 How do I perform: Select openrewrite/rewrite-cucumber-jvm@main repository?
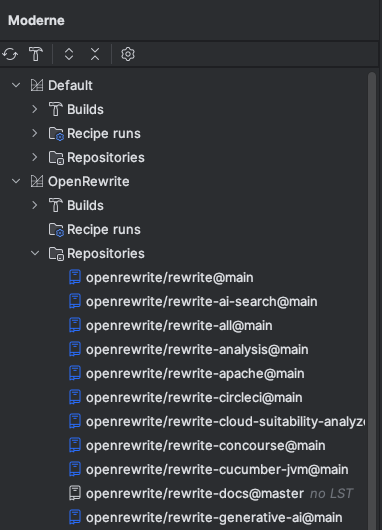click(x=217, y=469)
